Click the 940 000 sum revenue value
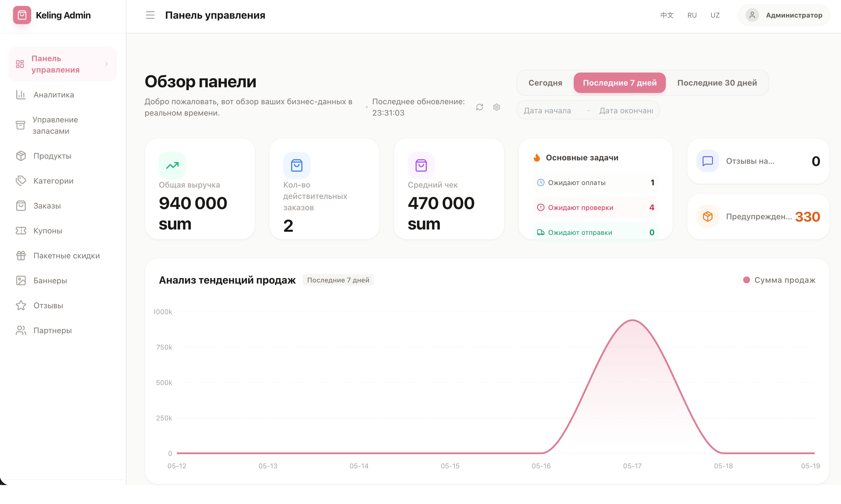Image resolution: width=841 pixels, height=504 pixels. tap(193, 213)
